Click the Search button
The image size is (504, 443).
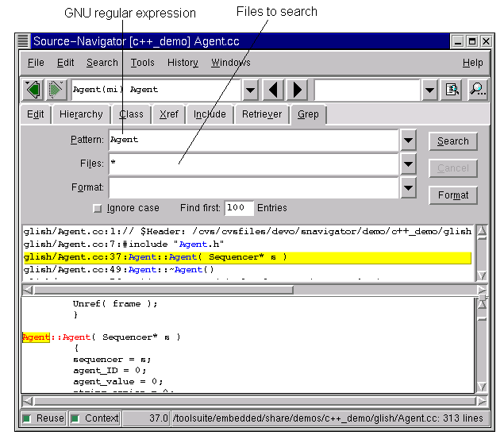pyautogui.click(x=453, y=141)
